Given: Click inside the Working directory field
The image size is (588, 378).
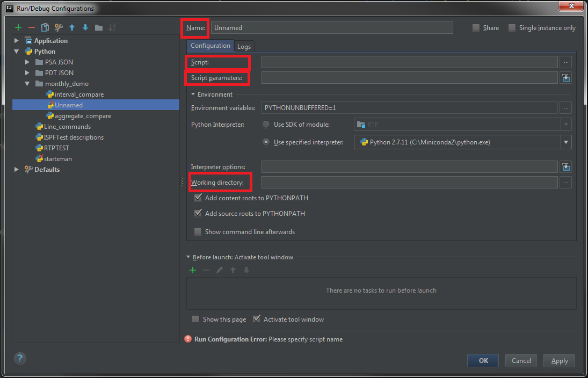Looking at the screenshot, I should pos(409,183).
